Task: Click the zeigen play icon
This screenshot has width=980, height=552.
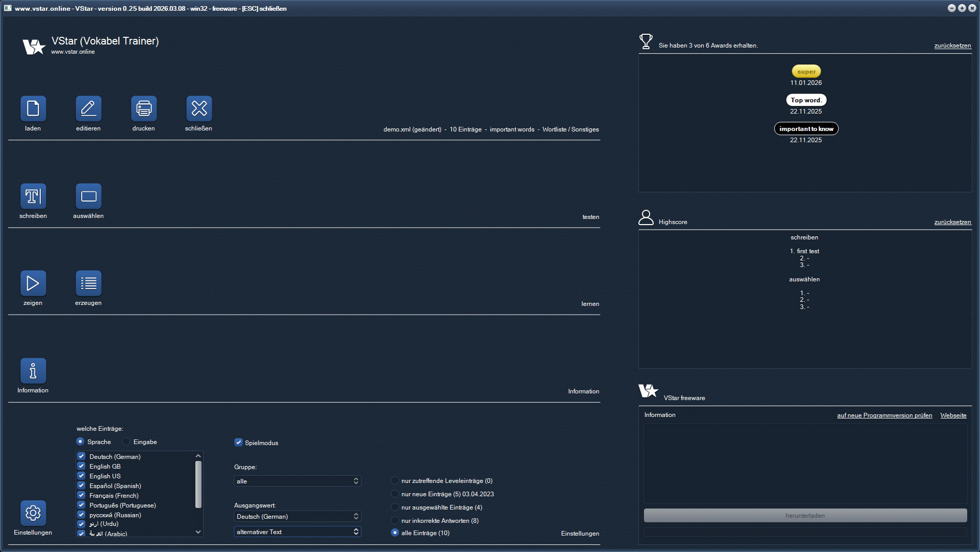Action: pyautogui.click(x=33, y=283)
